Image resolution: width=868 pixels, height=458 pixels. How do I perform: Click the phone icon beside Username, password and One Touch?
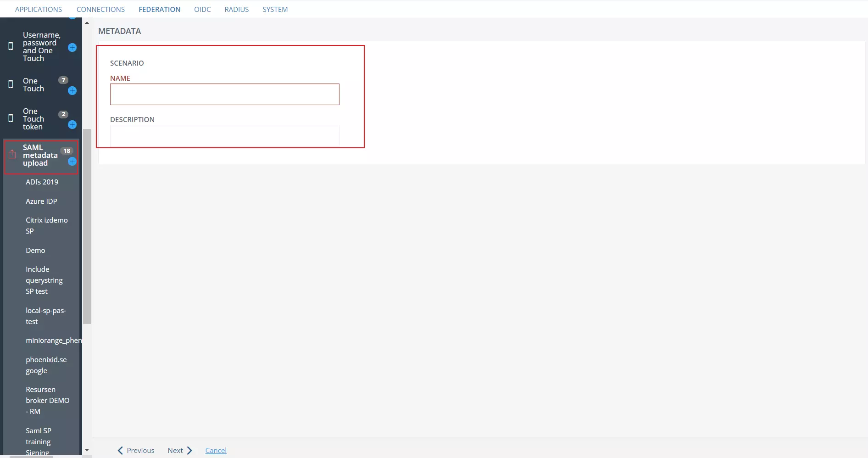[x=11, y=46]
